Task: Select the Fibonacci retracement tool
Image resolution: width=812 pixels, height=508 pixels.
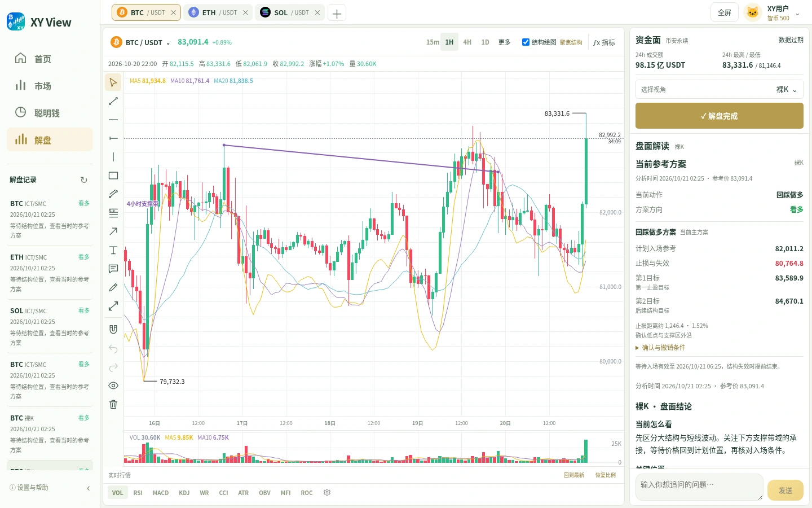Action: tap(113, 213)
